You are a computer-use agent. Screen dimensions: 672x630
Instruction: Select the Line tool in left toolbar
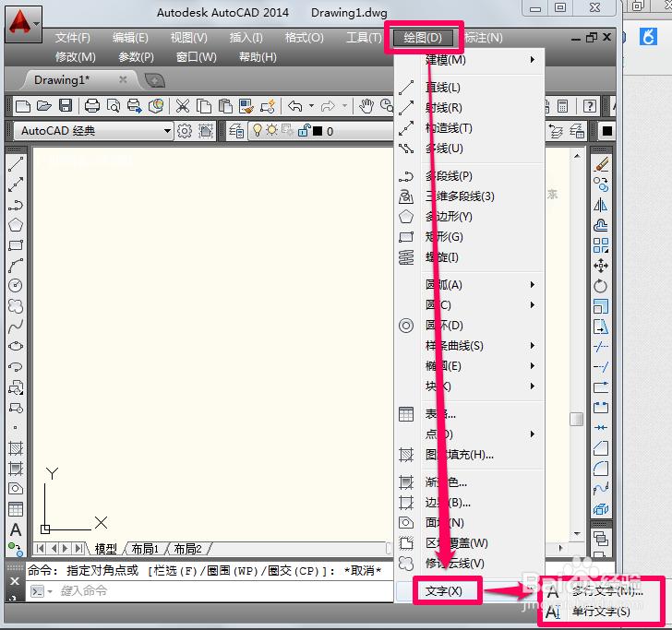pyautogui.click(x=16, y=164)
